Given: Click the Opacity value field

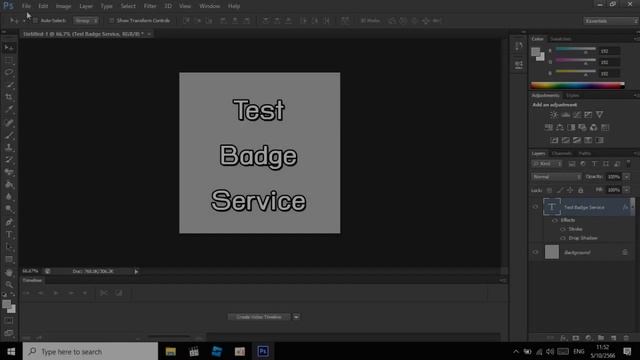Looking at the screenshot, I should 614,177.
